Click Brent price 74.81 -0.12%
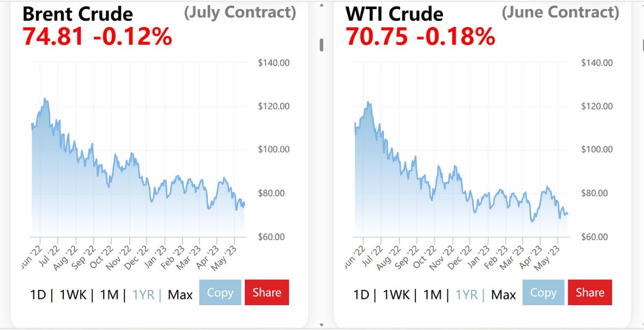 97,36
